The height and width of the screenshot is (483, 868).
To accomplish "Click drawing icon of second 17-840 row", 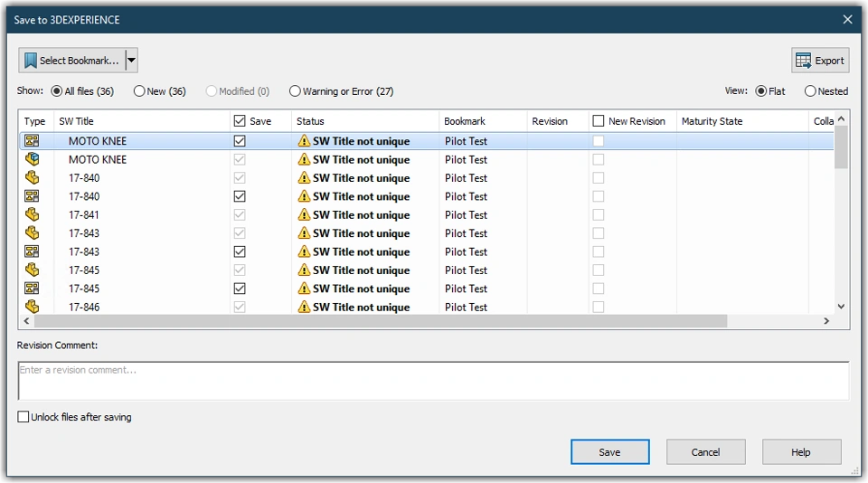I will tap(33, 196).
